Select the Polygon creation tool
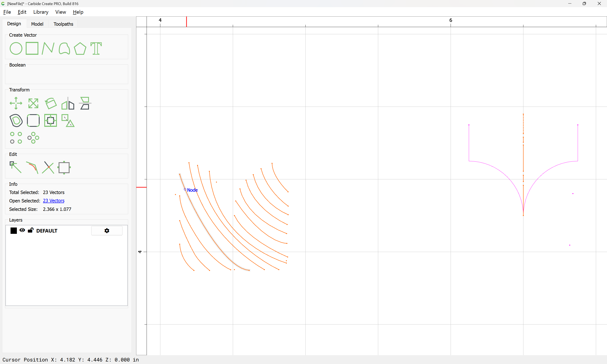607x364 pixels. [x=80, y=48]
